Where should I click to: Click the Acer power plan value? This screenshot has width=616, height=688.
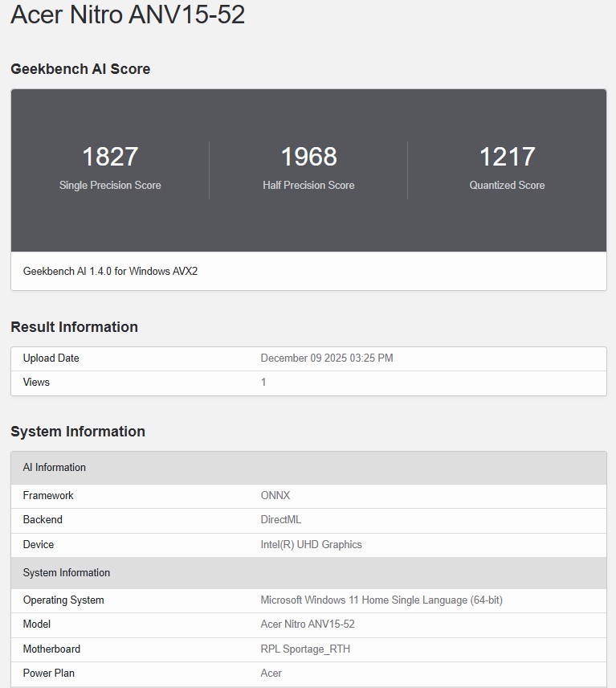271,674
